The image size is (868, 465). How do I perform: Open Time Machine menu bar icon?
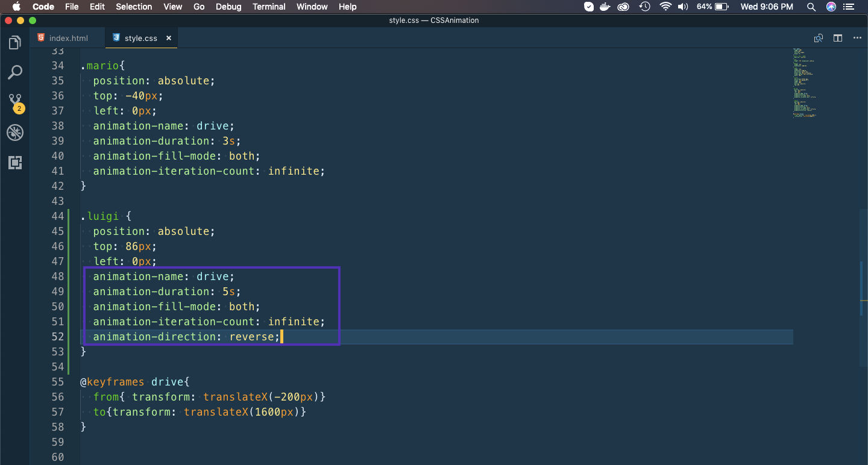tap(645, 7)
